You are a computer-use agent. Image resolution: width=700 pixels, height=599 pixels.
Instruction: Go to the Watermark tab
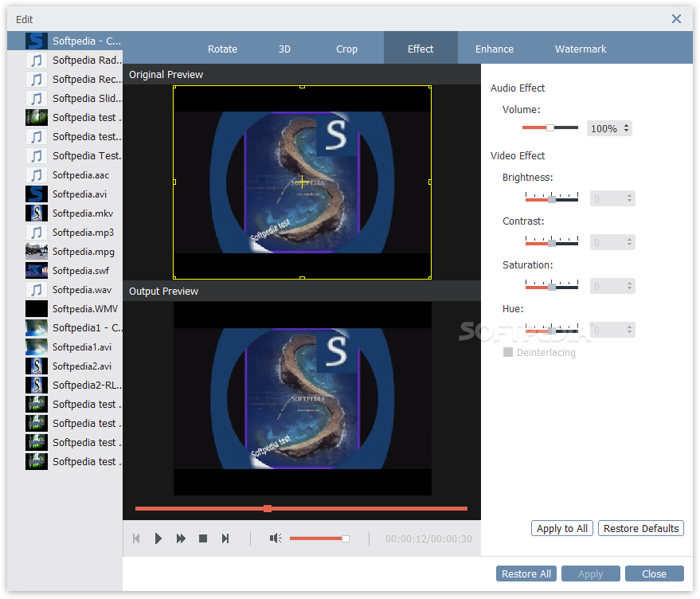click(x=581, y=49)
